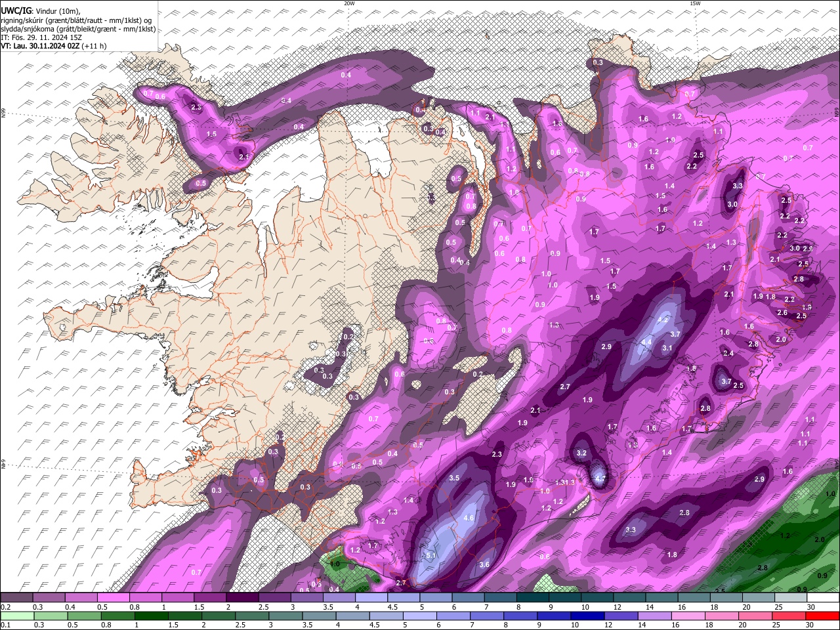Select the lower scale swatch between 0.5 and 0.8
This screenshot has width=840, height=630.
point(85,616)
